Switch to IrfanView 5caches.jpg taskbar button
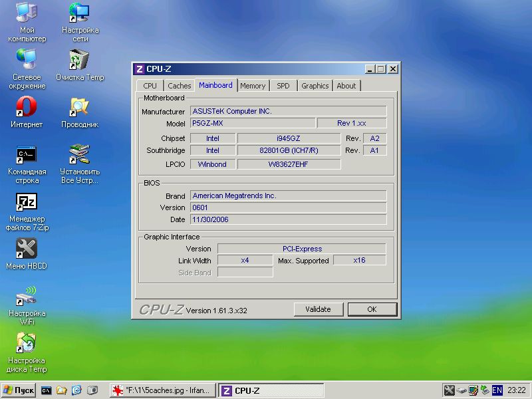Screen dimensions: 532x399 163,390
